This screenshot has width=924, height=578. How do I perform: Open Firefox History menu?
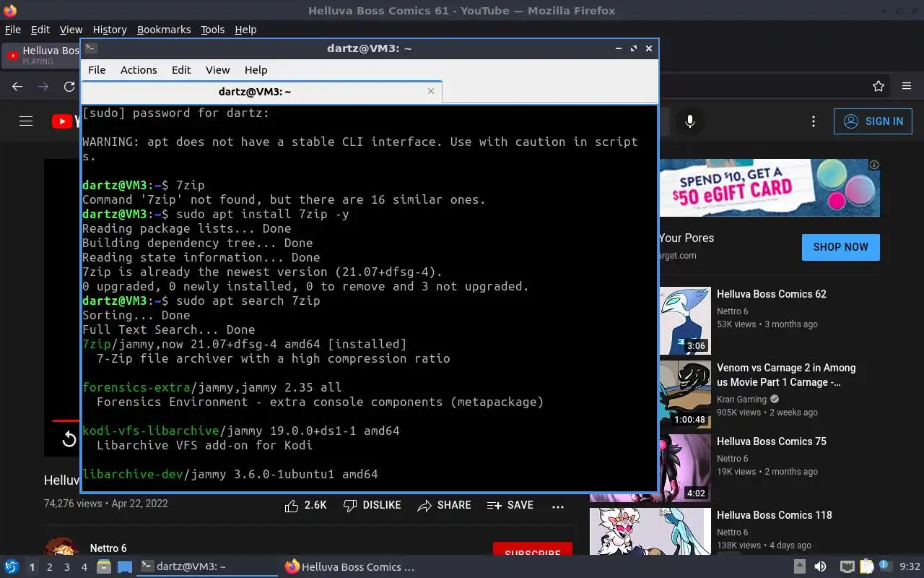110,30
